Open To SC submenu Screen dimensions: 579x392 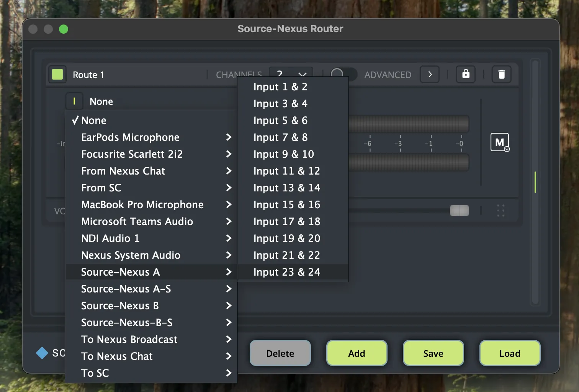point(151,373)
